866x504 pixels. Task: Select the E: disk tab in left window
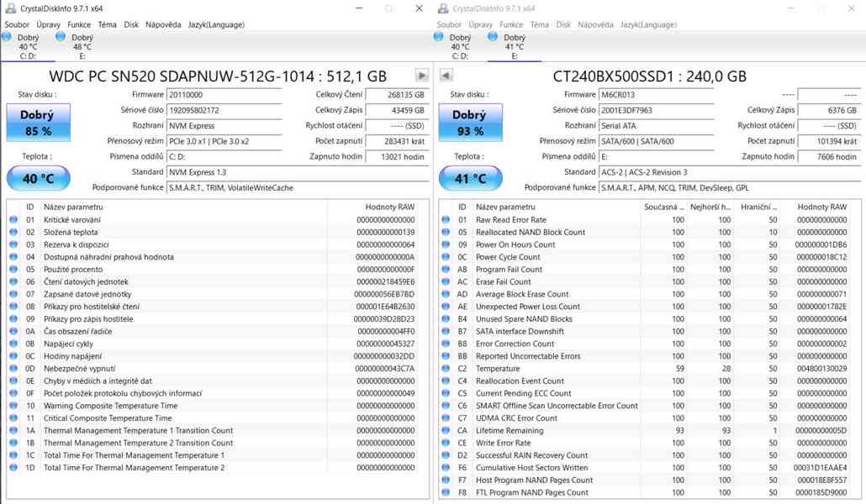[x=82, y=46]
